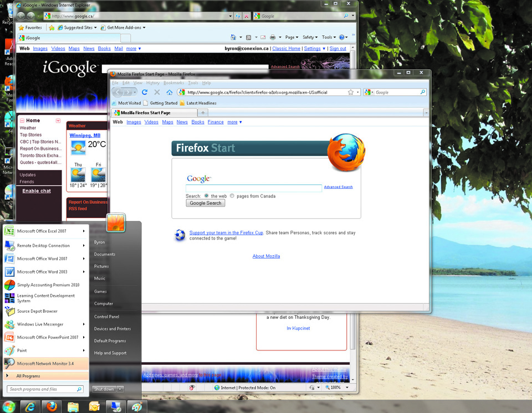Viewport: 532px width, 413px height.
Task: Click the Shut down button
Action: (105, 389)
